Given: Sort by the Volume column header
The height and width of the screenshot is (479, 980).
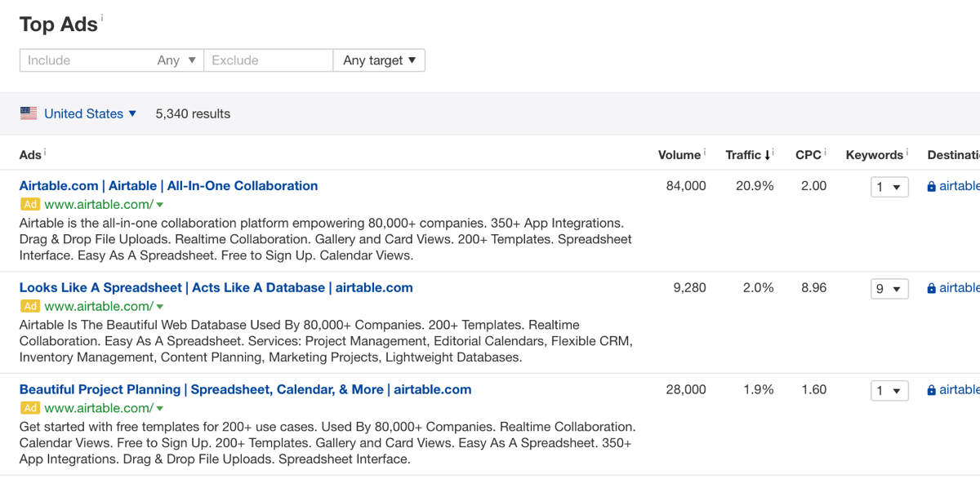Looking at the screenshot, I should 679,155.
